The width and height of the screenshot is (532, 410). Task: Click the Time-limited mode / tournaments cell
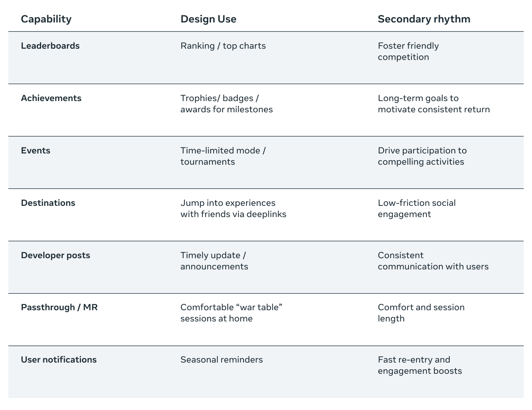point(223,156)
